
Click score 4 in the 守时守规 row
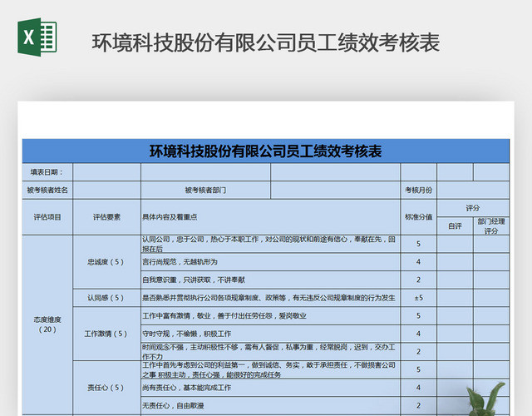tap(419, 334)
